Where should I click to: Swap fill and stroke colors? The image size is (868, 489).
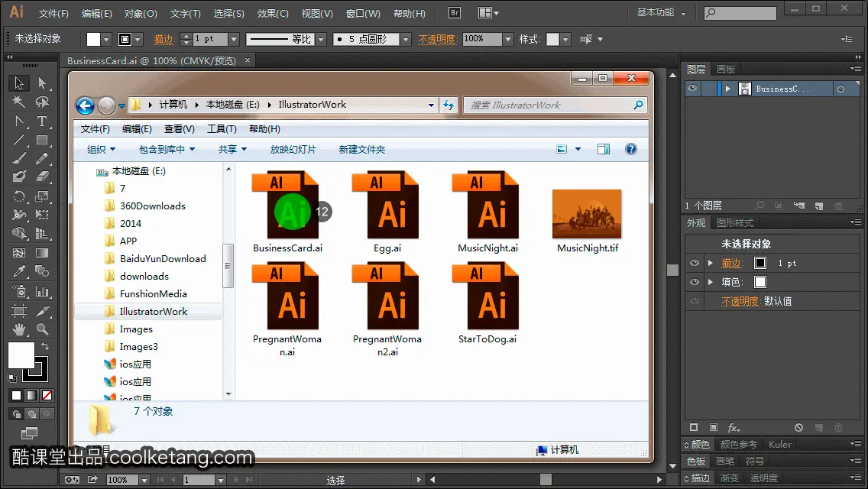[45, 346]
